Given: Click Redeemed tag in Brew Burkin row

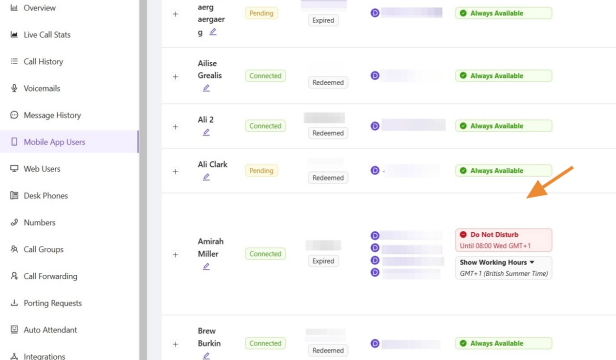Looking at the screenshot, I should [328, 351].
